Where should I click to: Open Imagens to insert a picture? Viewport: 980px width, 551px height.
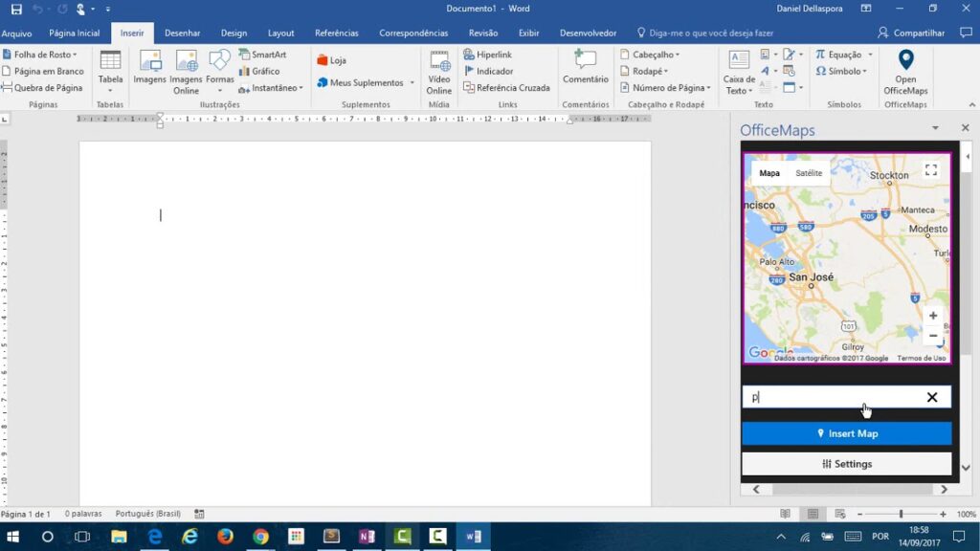coord(149,68)
